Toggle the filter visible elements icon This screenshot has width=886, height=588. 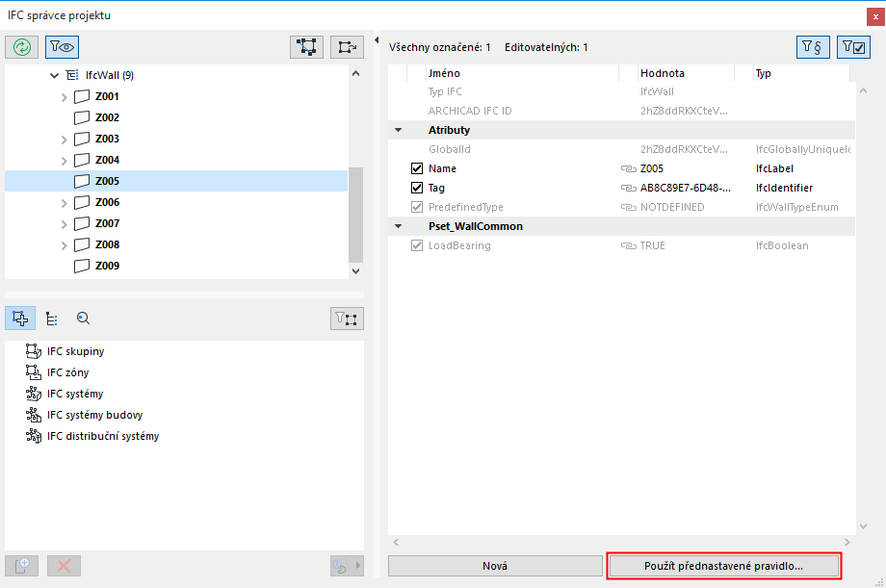point(62,46)
